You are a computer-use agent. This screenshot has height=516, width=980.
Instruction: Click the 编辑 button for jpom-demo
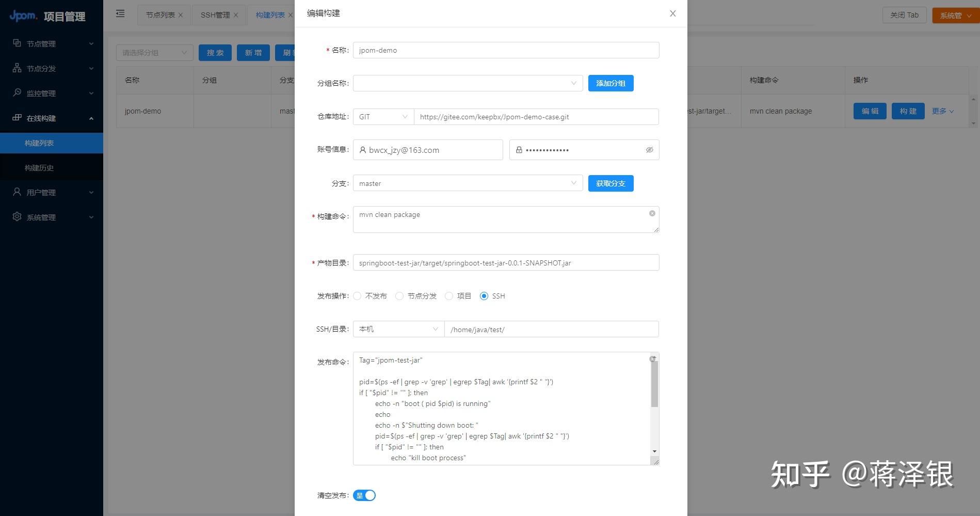(x=870, y=111)
